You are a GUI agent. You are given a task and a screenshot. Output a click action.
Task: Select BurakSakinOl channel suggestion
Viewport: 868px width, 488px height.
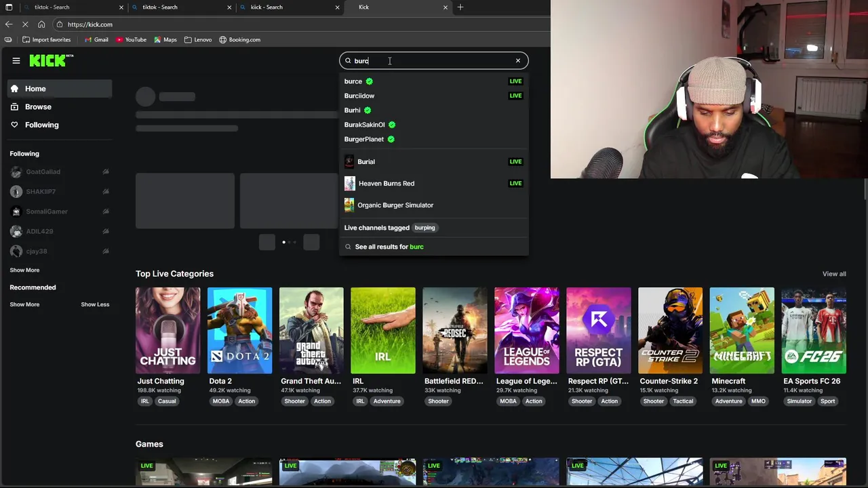click(x=433, y=125)
